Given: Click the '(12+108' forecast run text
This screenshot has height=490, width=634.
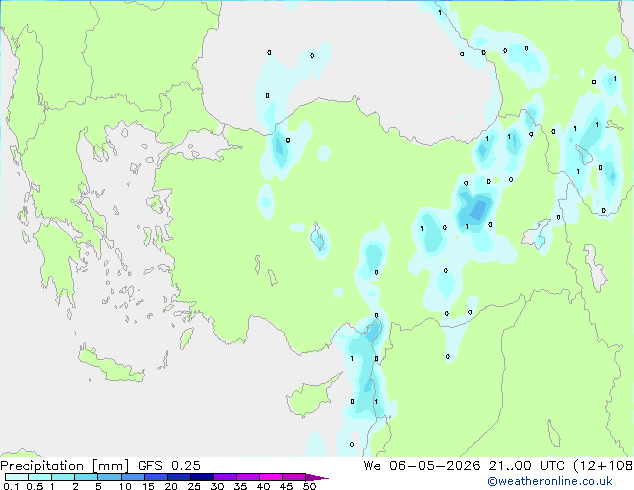Looking at the screenshot, I should [603, 465].
